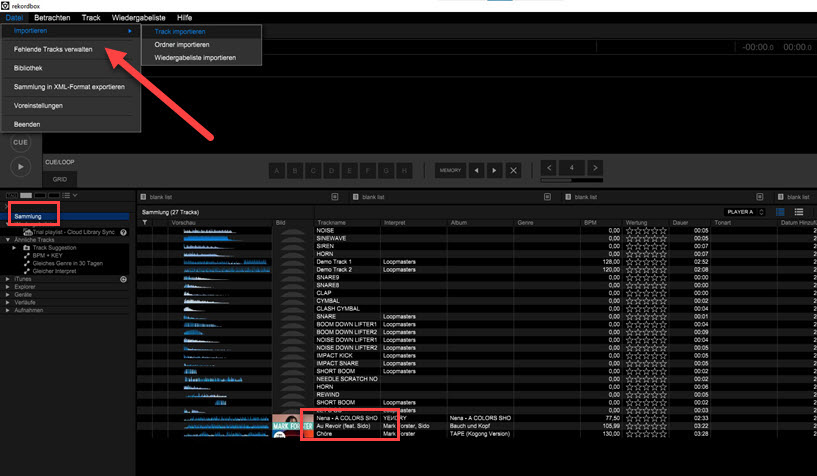
Task: Select hot cue pad H
Action: tap(404, 170)
